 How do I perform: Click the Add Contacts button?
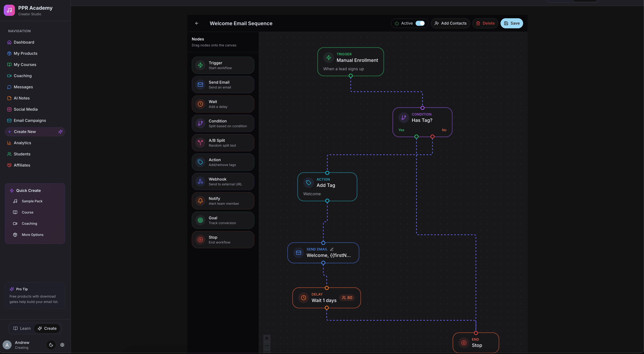(x=451, y=23)
